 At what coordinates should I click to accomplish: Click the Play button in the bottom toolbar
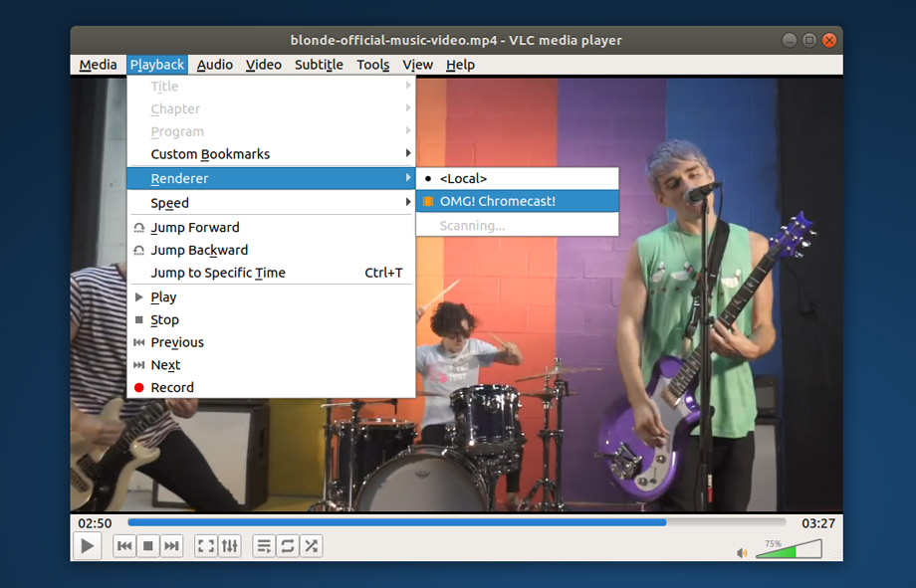(88, 546)
